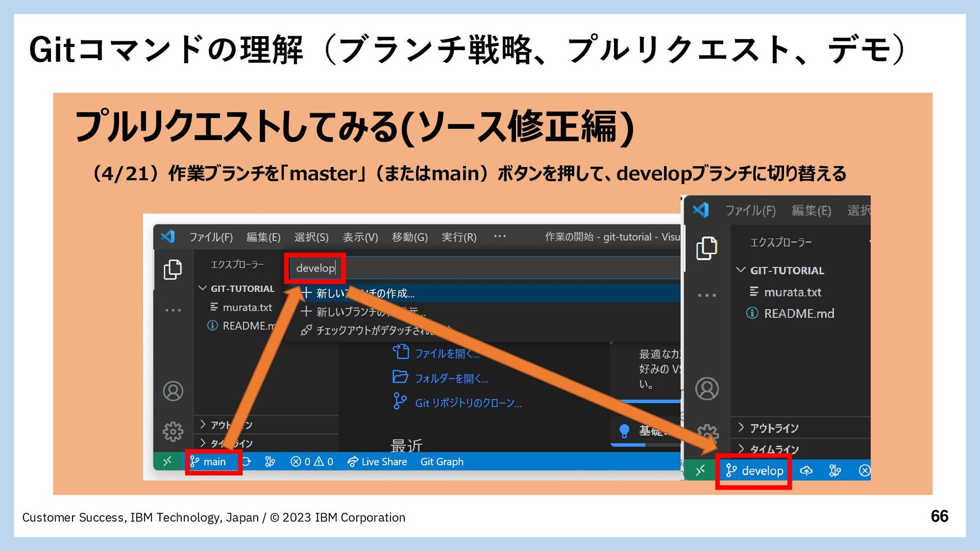Open additional views ellipsis in right activity bar
The image size is (980, 551).
click(x=707, y=295)
